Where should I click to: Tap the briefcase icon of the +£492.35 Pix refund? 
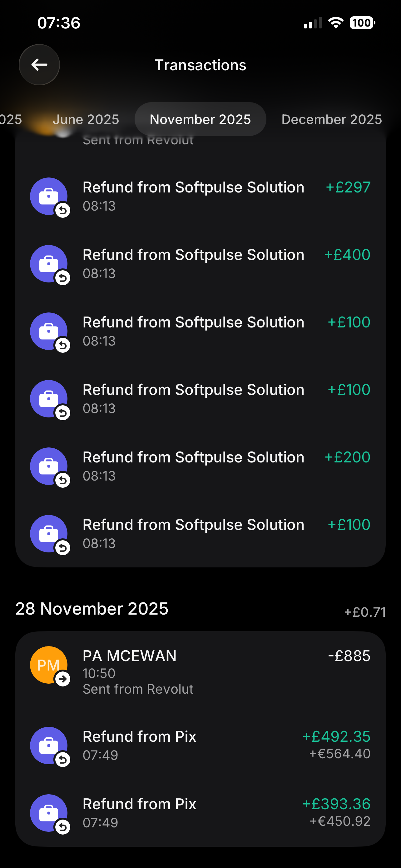[49, 745]
